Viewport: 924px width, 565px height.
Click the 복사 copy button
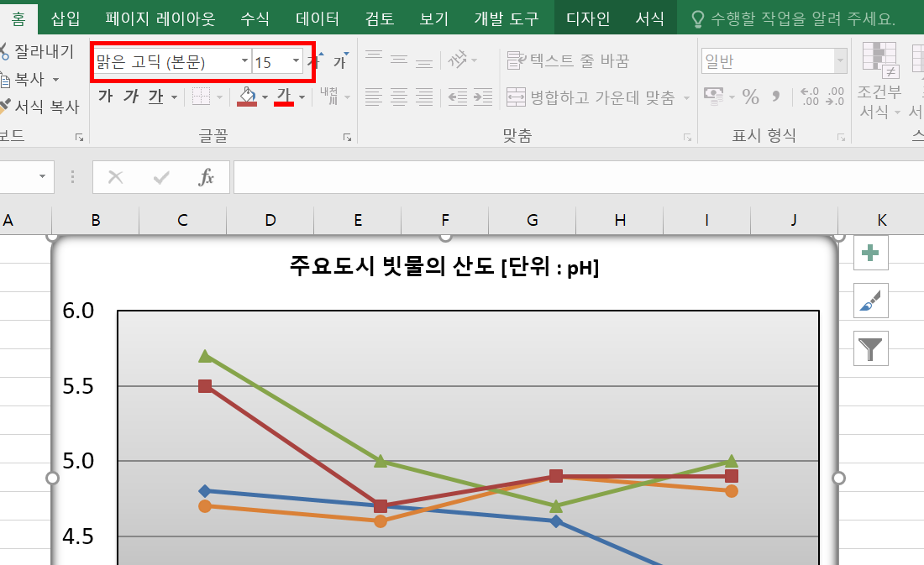[x=30, y=80]
